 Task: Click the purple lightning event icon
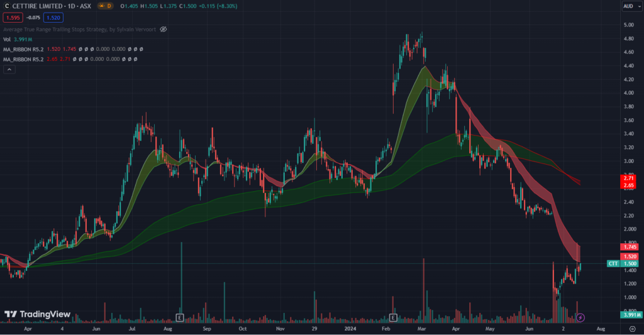580,317
